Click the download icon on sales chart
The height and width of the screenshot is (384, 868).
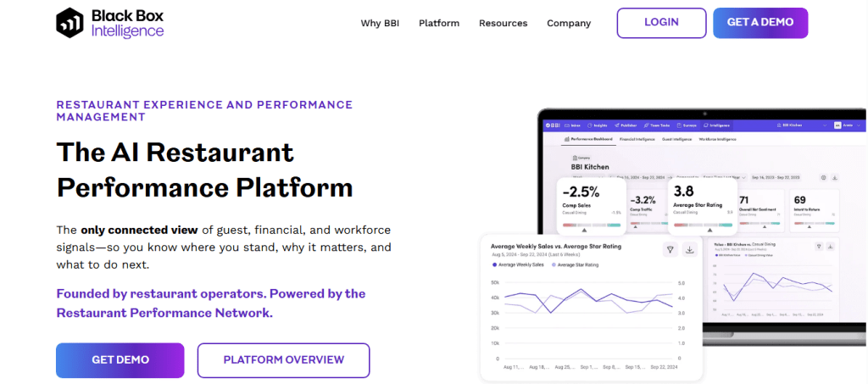tap(690, 249)
